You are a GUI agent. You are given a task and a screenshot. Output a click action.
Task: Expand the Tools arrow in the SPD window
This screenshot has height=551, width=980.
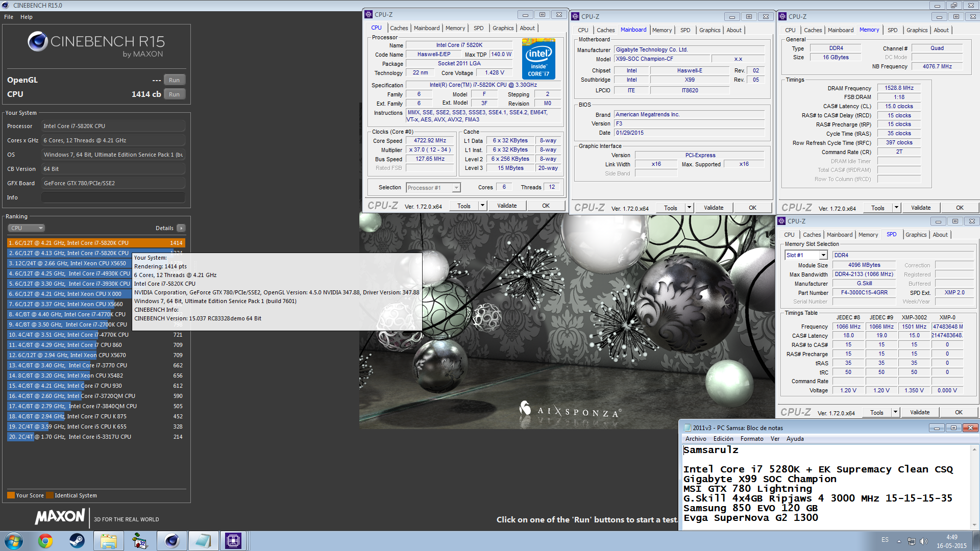pyautogui.click(x=895, y=412)
